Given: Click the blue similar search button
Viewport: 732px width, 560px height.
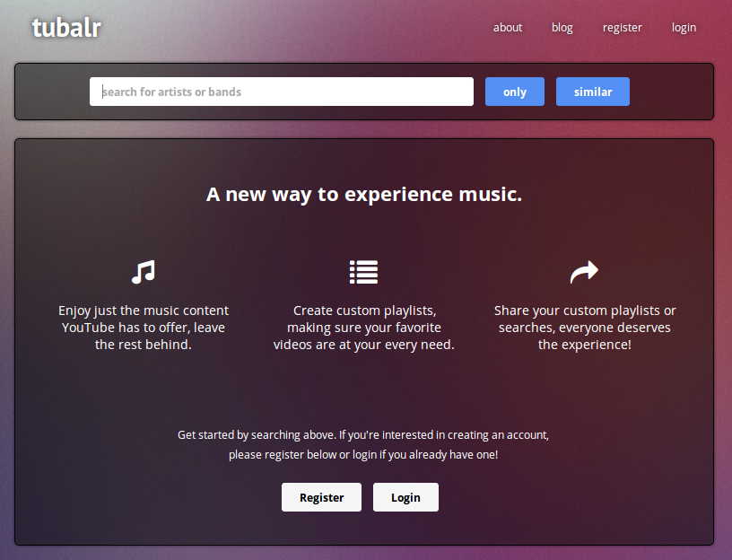Looking at the screenshot, I should pos(592,92).
